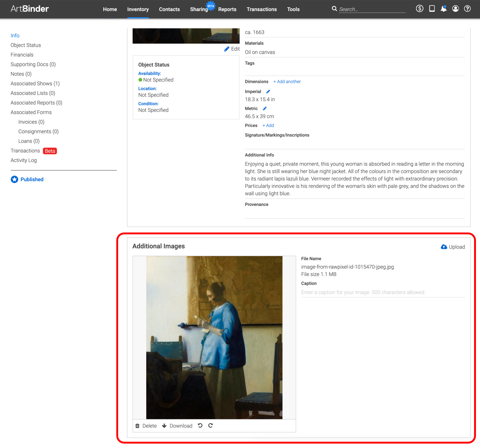480x448 pixels.
Task: Open the Inventory menu
Action: coord(138,9)
